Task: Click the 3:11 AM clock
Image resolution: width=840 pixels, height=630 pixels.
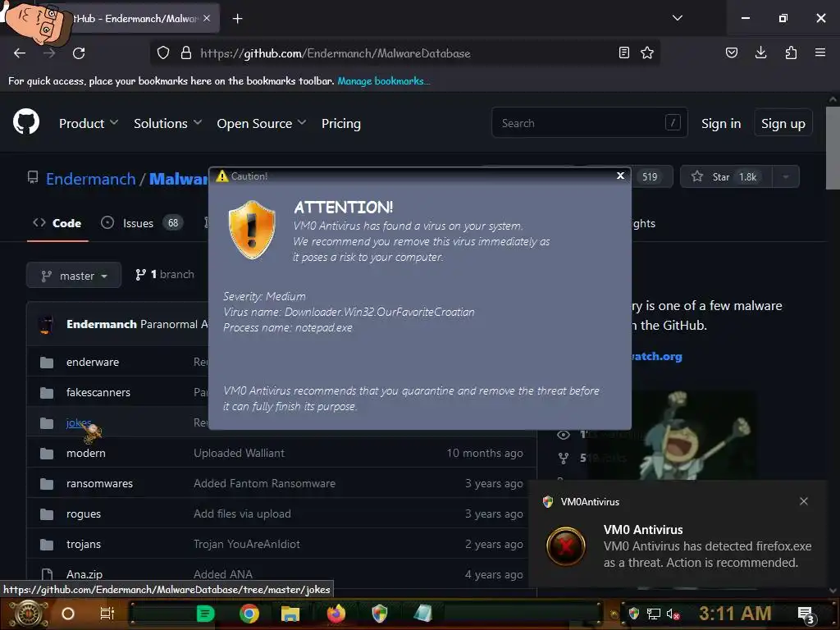Action: tap(735, 613)
